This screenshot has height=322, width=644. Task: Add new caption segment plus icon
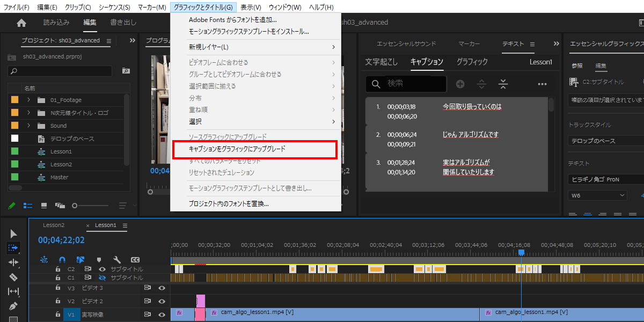(x=460, y=84)
